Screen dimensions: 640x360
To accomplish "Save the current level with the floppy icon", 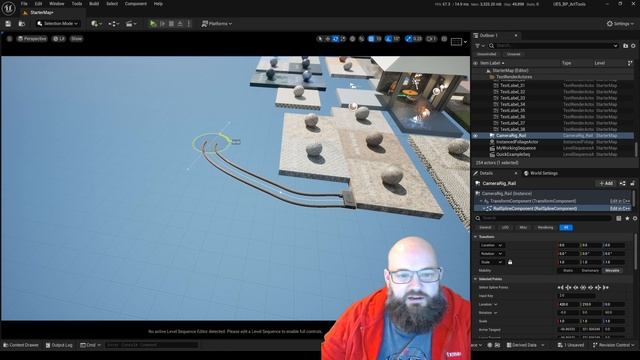I will [x=8, y=24].
